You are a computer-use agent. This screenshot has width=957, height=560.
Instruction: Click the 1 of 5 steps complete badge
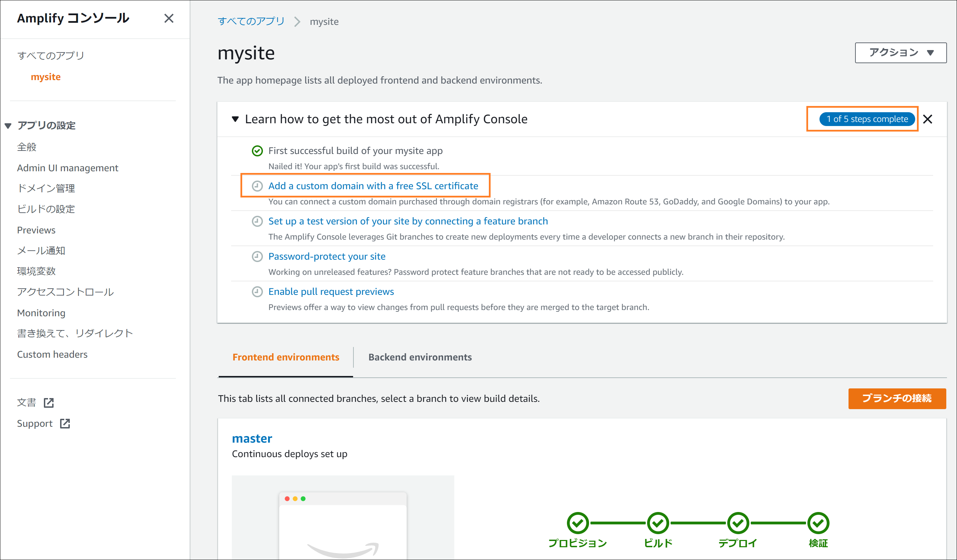pyautogui.click(x=867, y=119)
